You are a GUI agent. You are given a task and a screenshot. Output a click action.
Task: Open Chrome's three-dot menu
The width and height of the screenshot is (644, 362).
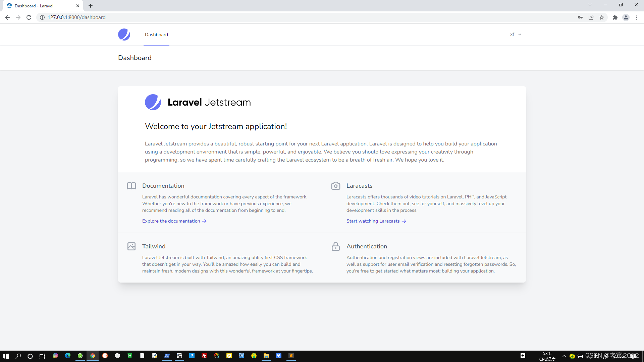tap(637, 17)
